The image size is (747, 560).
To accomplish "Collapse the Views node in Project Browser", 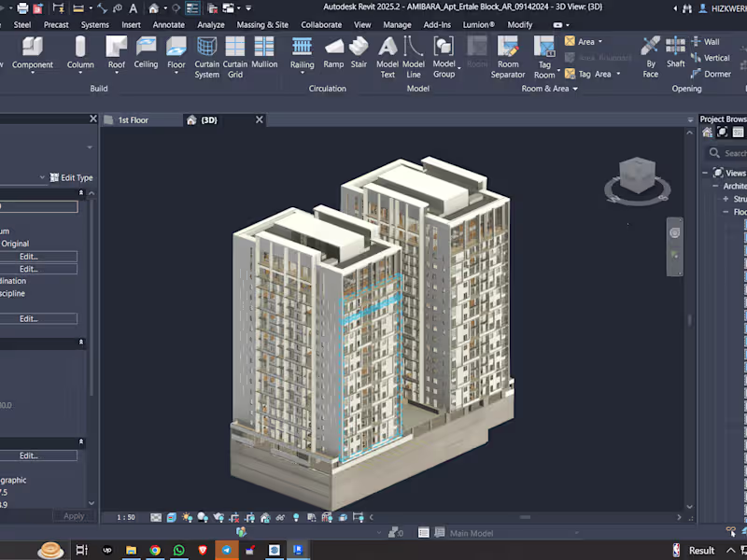I will click(x=703, y=173).
